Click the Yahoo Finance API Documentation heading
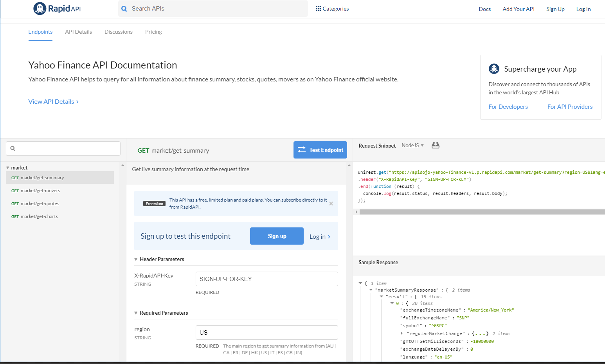 (x=103, y=65)
